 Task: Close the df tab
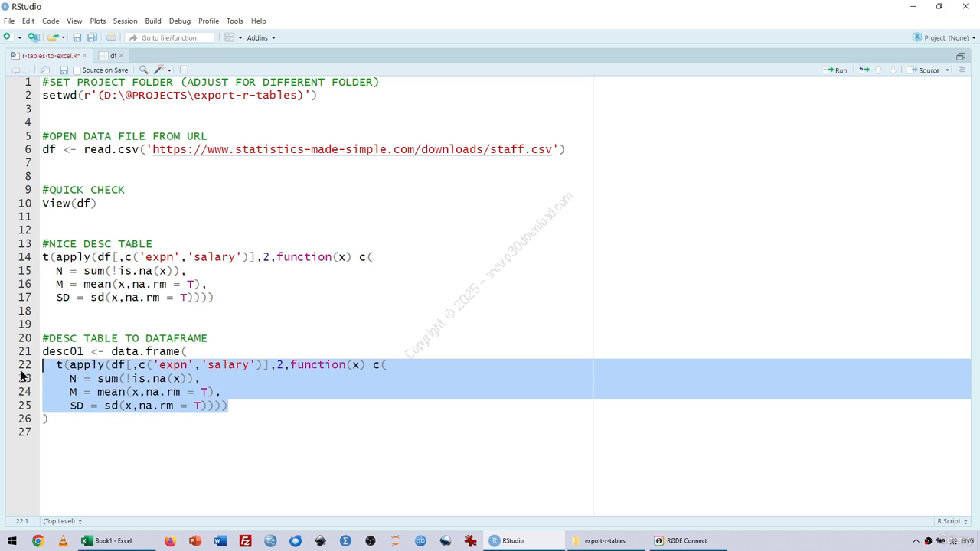point(122,56)
